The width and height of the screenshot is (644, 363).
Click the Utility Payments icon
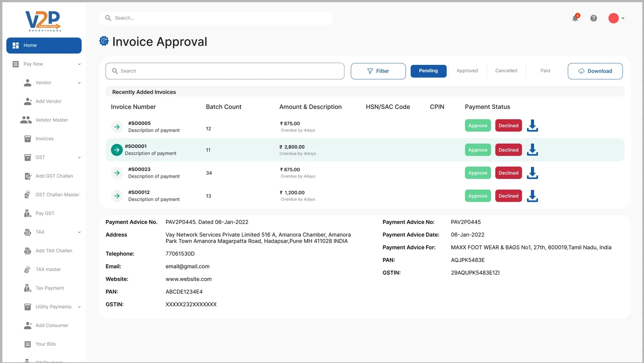point(28,307)
